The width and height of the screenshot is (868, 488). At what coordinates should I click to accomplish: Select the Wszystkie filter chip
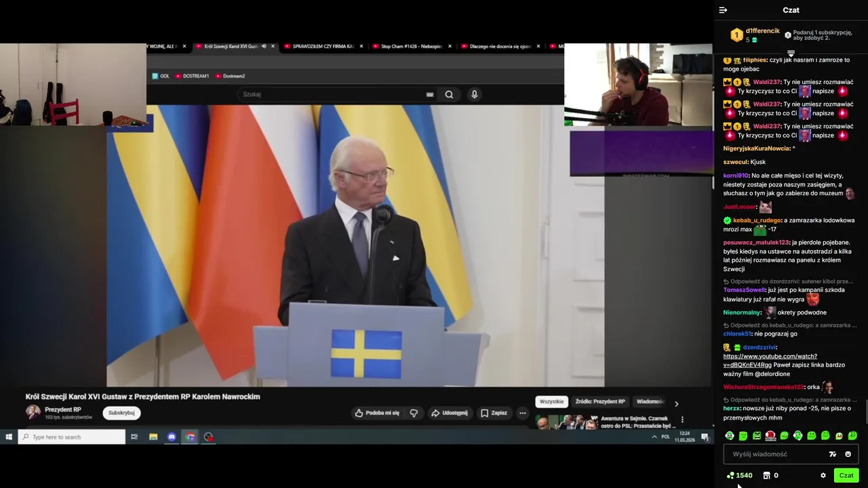(551, 401)
